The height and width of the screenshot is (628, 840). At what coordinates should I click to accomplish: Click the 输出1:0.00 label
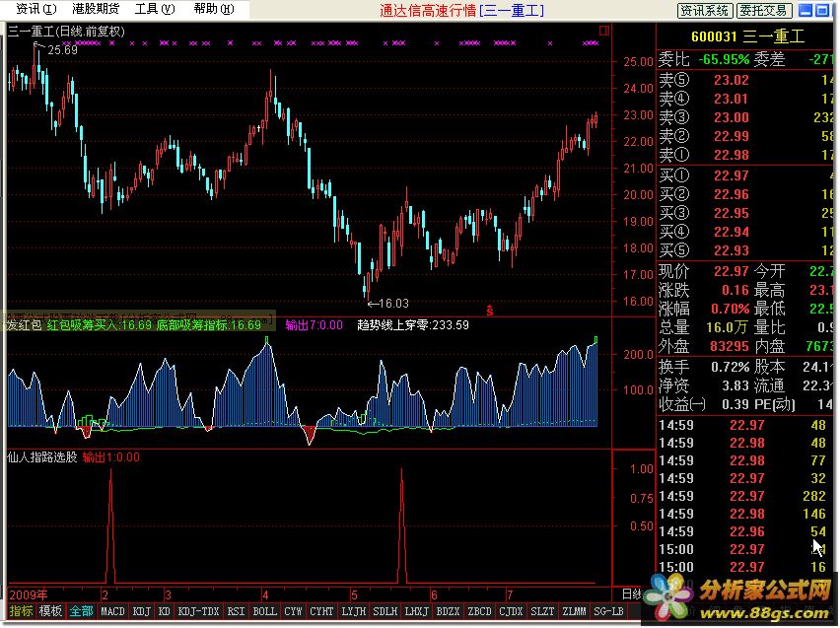[110, 457]
